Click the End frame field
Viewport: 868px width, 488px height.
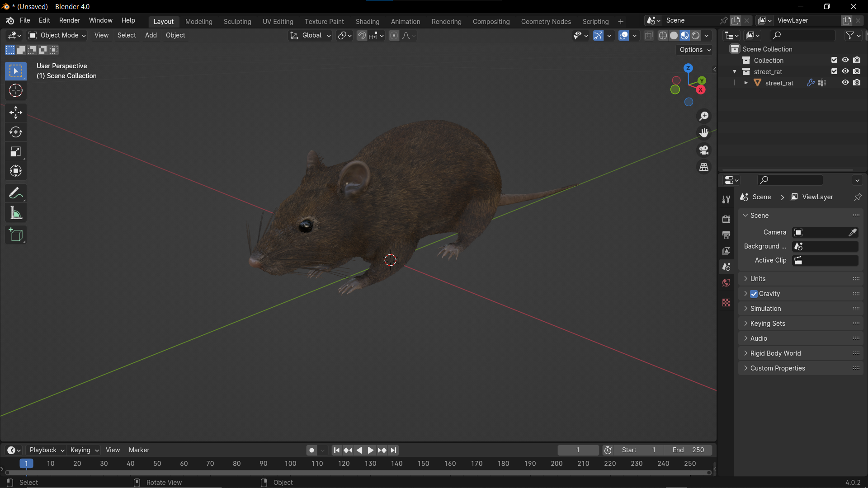(688, 450)
